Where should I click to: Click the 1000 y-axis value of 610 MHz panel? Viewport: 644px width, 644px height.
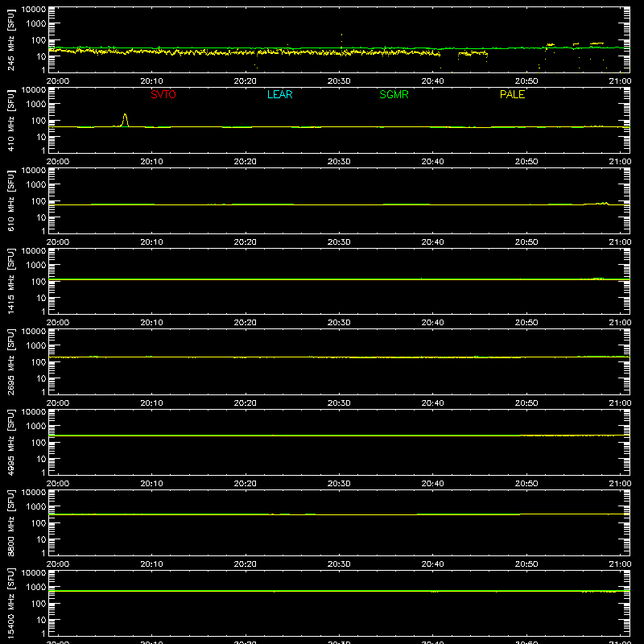point(36,184)
